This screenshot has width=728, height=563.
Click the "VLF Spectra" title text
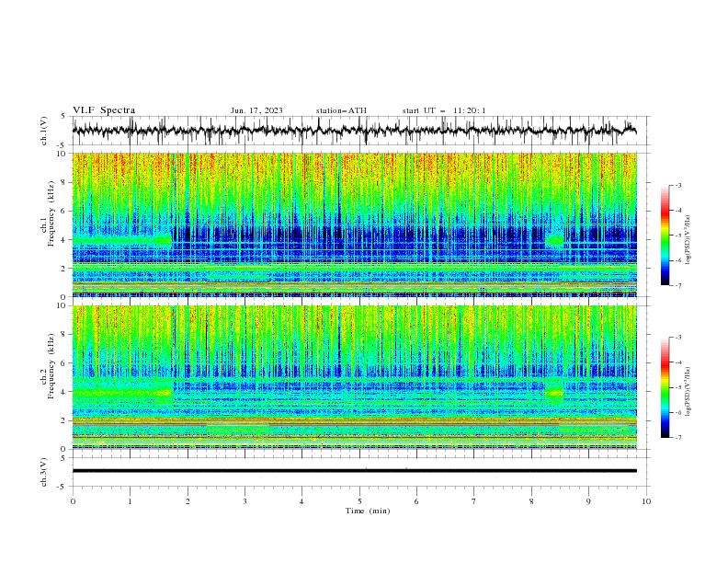point(104,110)
